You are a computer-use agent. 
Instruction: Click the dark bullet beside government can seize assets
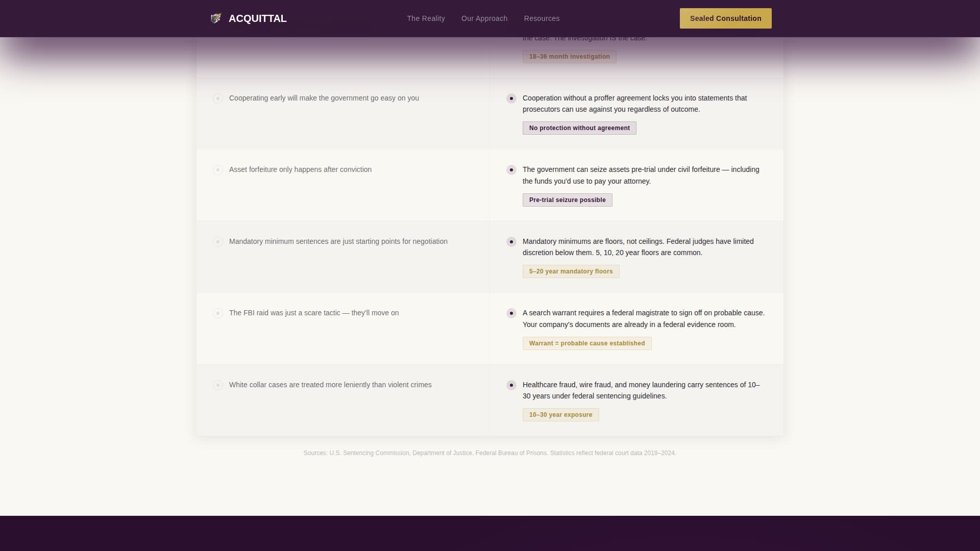click(511, 170)
